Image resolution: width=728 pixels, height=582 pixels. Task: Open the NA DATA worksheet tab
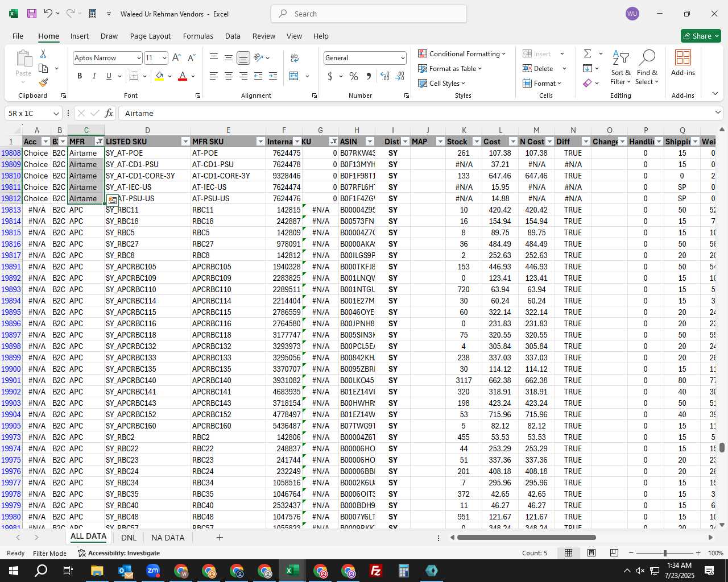coord(168,537)
